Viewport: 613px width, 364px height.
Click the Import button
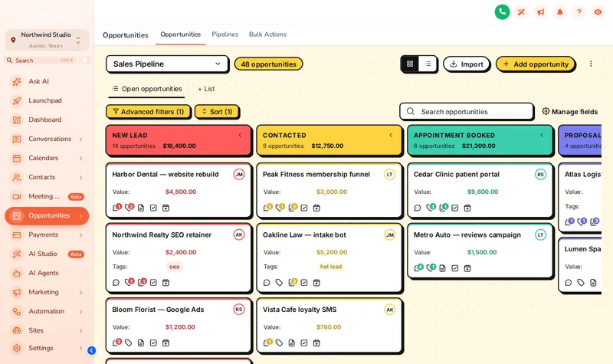[466, 64]
